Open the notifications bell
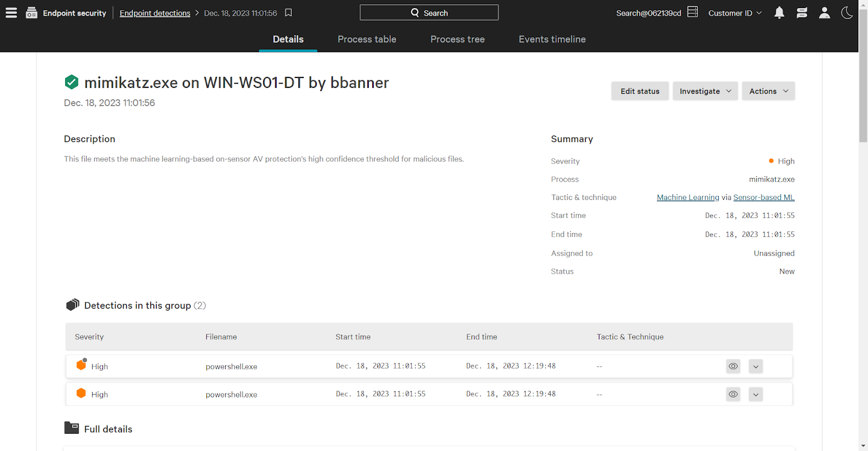 [x=779, y=12]
